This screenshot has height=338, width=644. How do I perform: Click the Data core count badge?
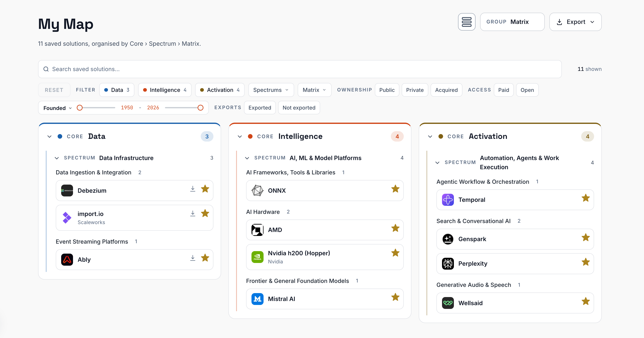[x=207, y=136]
